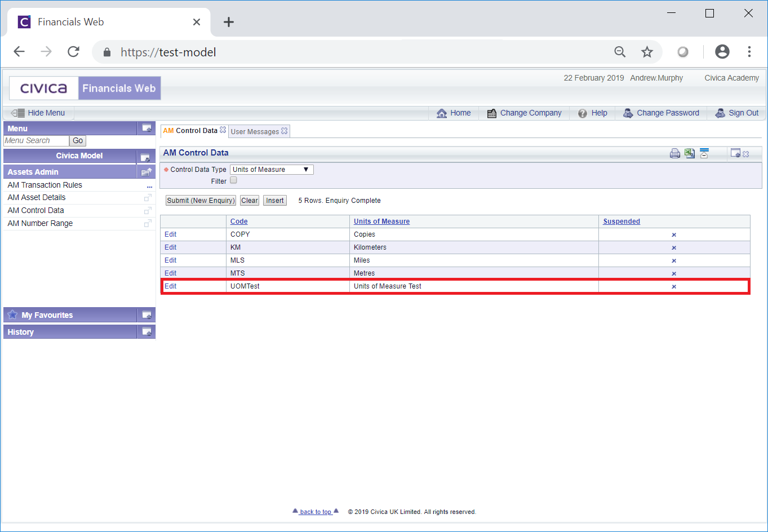Click the Menu panel window icon
768x532 pixels.
[x=146, y=128]
